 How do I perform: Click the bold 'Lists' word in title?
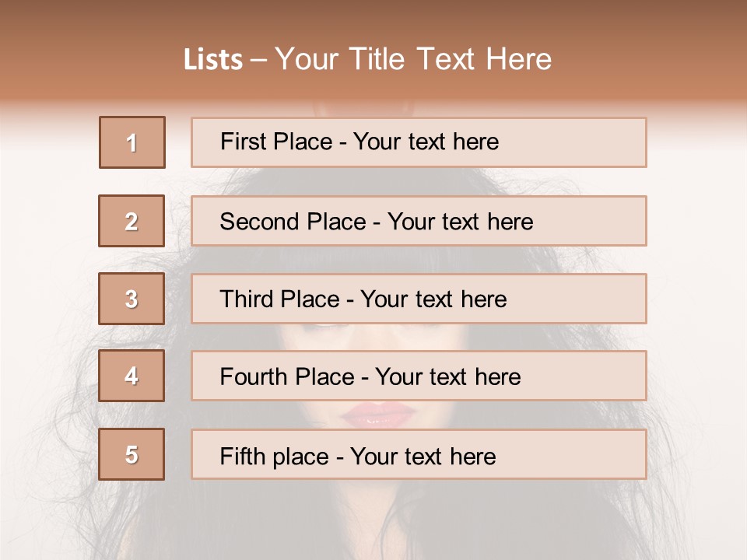click(213, 60)
